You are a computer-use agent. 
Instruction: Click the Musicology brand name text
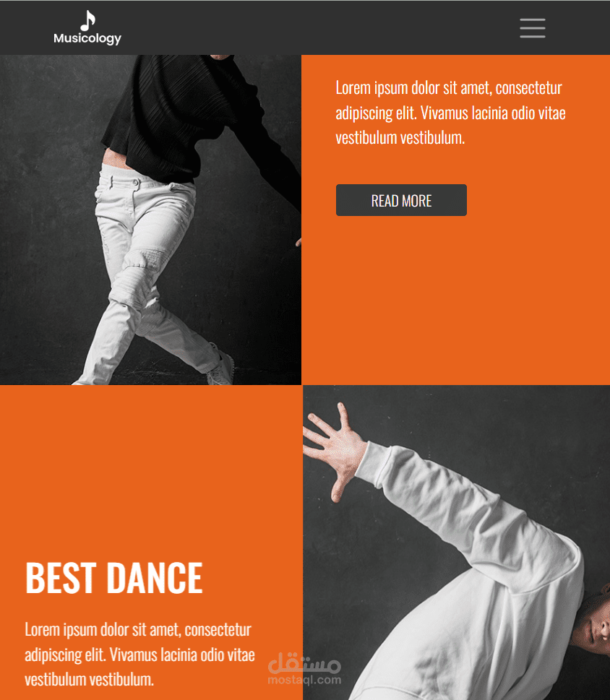(87, 38)
